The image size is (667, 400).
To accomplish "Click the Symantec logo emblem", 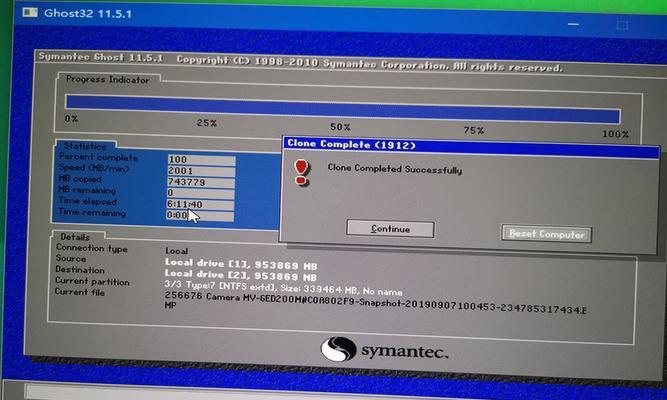I will [x=338, y=349].
